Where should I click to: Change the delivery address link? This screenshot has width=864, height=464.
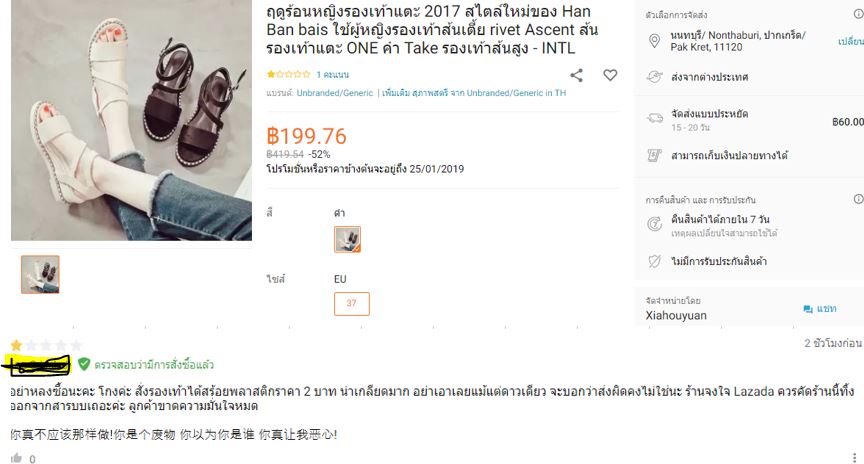[x=851, y=41]
